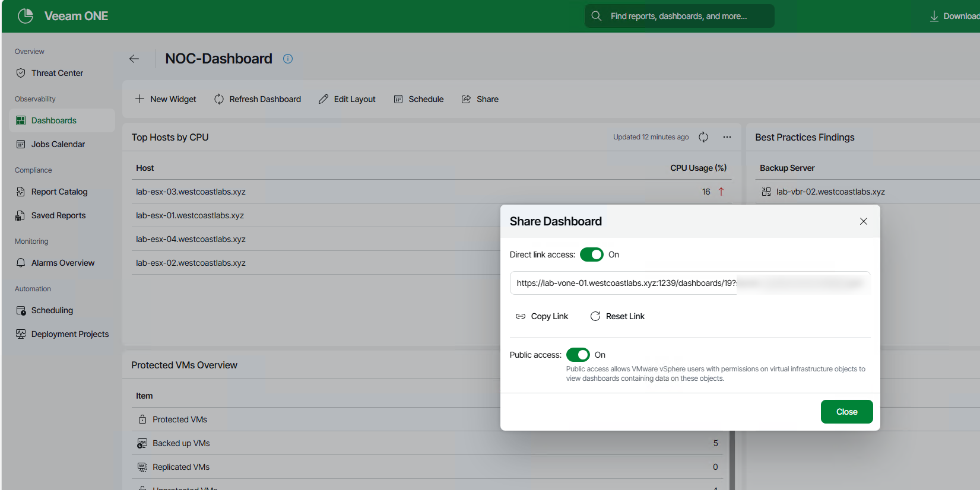Open Alarms Overview from sidebar
This screenshot has width=980, height=490.
(62, 263)
